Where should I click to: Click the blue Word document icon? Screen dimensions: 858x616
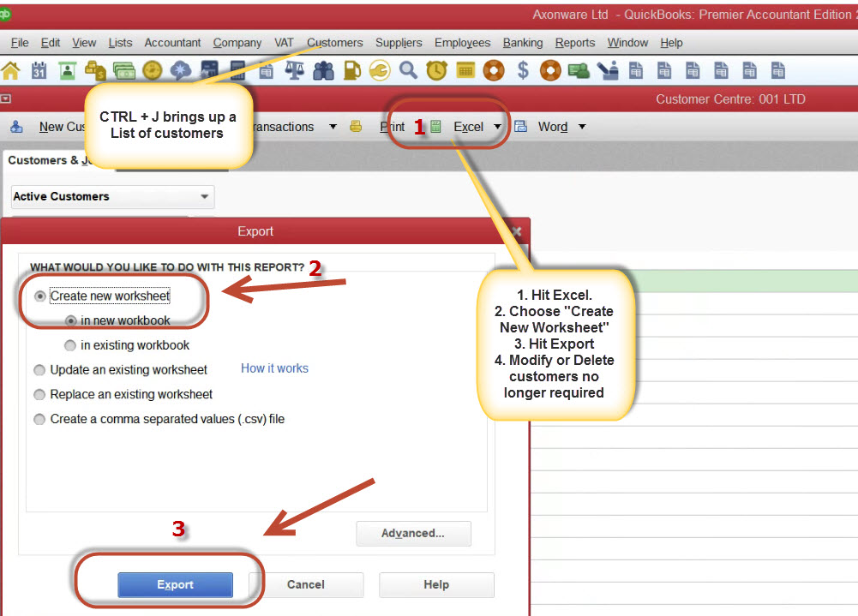click(x=521, y=127)
